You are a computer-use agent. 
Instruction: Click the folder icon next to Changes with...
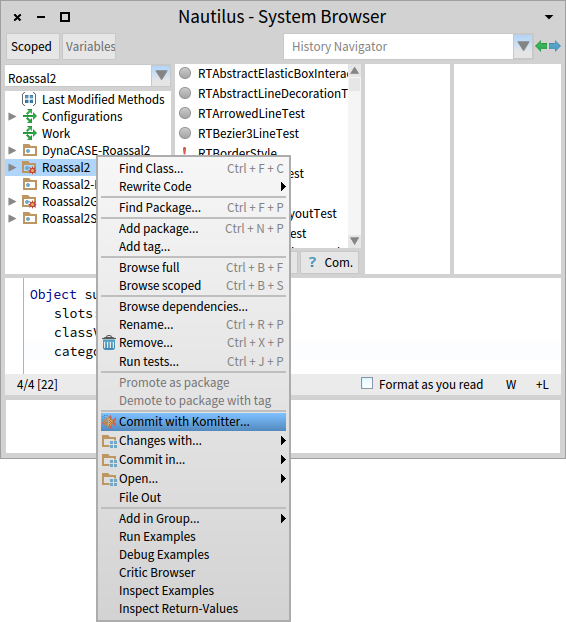click(x=109, y=441)
